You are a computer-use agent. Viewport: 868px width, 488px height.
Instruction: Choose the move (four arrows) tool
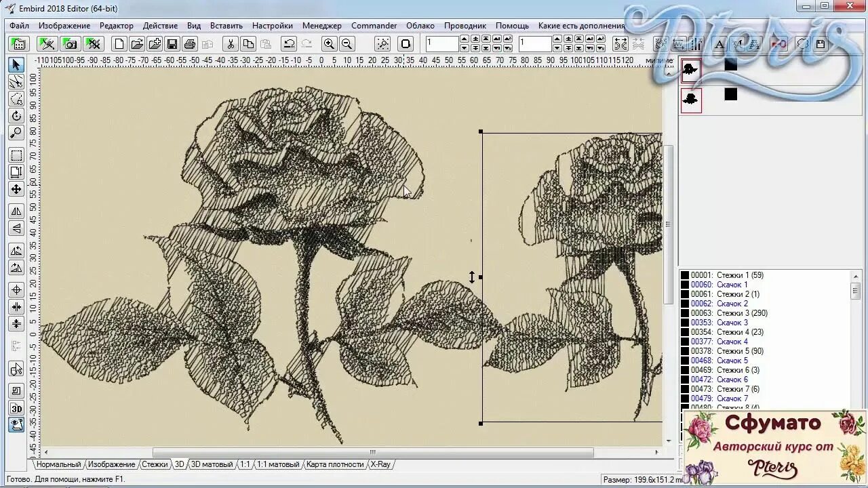coord(16,189)
